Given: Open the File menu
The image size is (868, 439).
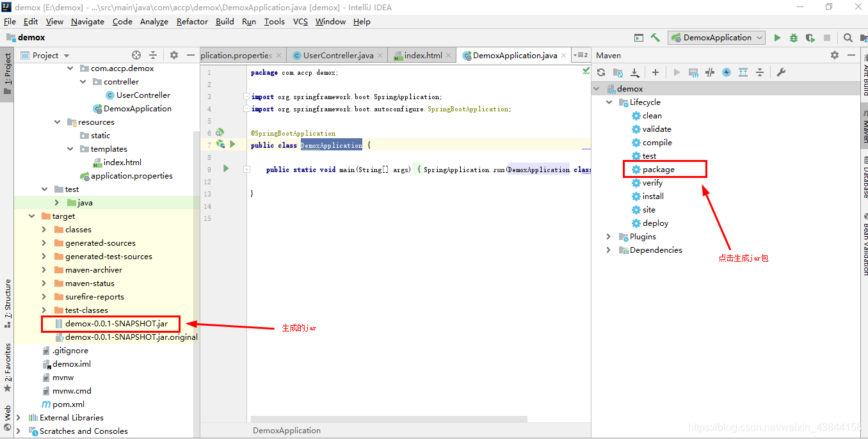Looking at the screenshot, I should tap(10, 22).
